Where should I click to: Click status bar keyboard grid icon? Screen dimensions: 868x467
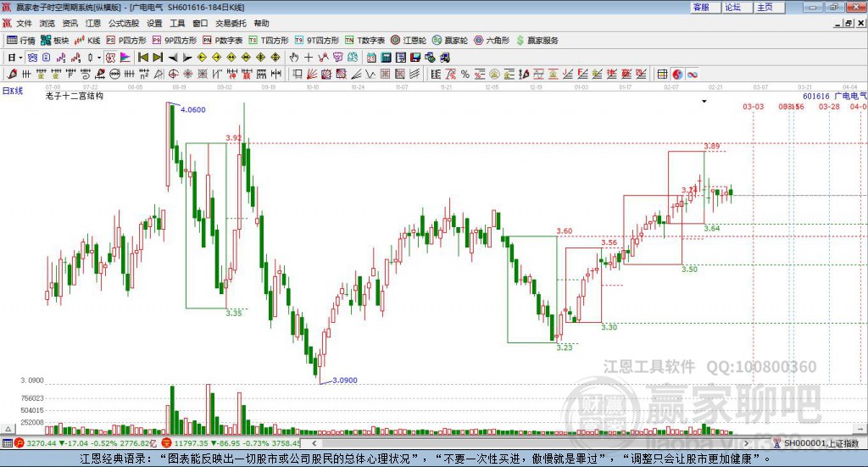click(x=7, y=443)
